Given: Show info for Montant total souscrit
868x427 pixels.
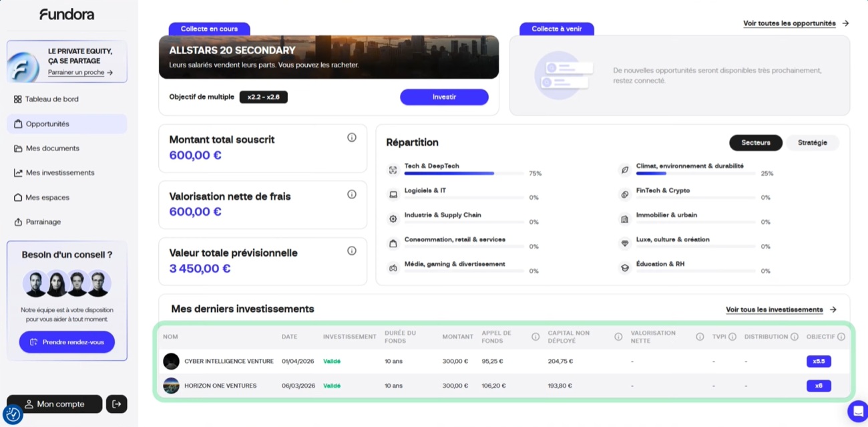Looking at the screenshot, I should pyautogui.click(x=352, y=138).
